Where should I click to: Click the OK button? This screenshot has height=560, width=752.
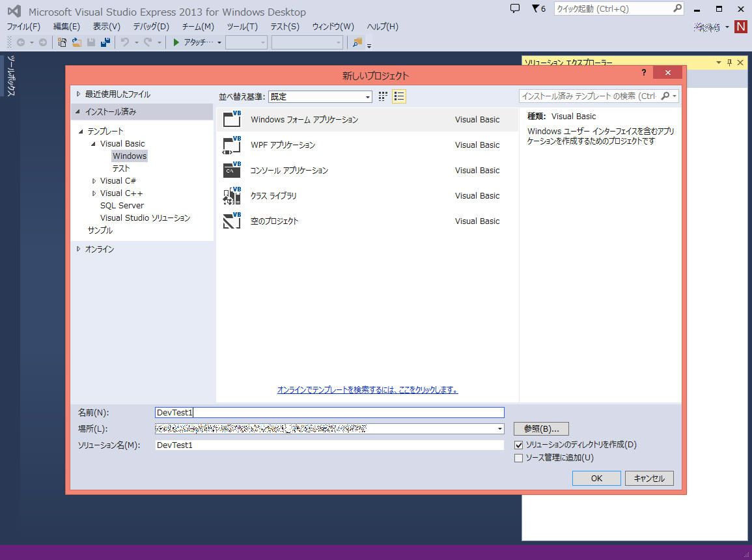(596, 478)
